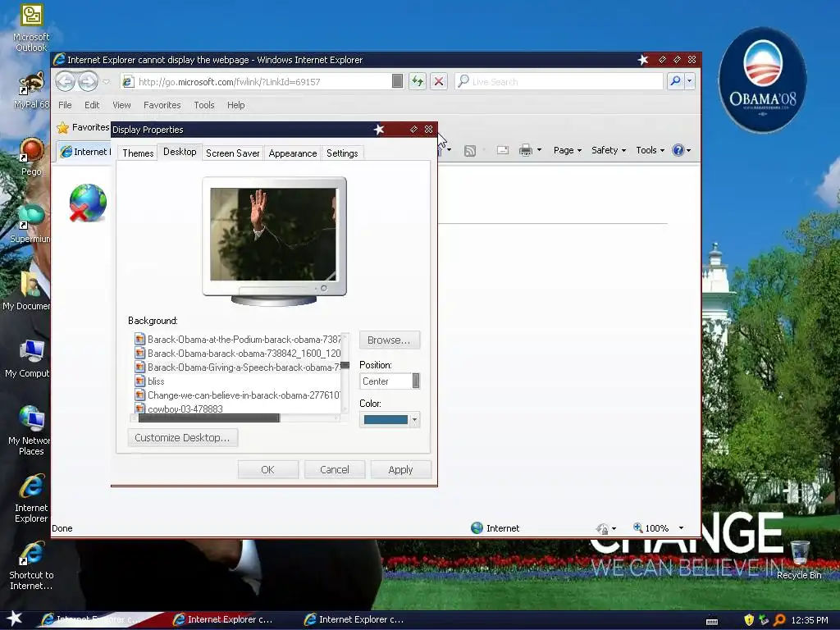Screen dimensions: 840x630
Task: Click the blue color swatch
Action: (x=386, y=419)
